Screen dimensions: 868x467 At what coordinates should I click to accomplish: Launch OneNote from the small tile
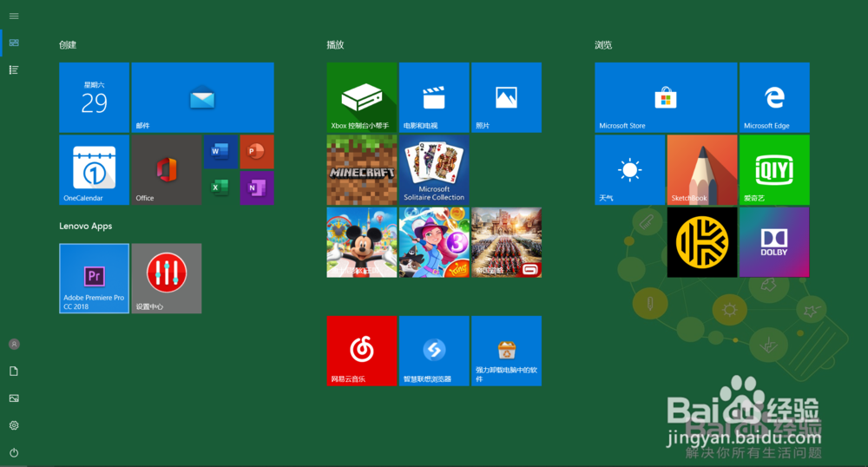pos(257,187)
